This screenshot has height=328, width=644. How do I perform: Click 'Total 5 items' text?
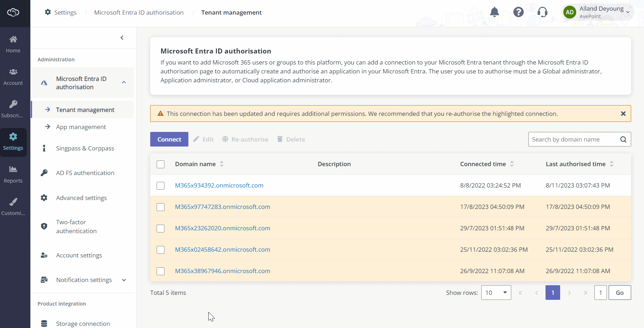(168, 293)
